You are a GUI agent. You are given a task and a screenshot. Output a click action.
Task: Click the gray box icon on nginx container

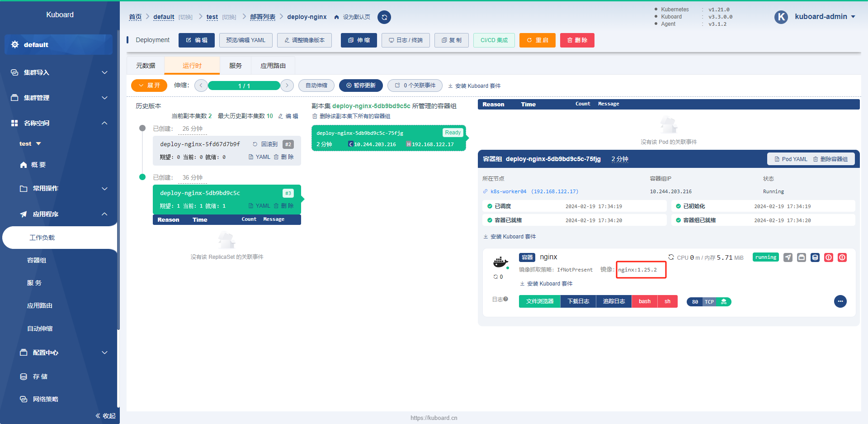click(802, 257)
